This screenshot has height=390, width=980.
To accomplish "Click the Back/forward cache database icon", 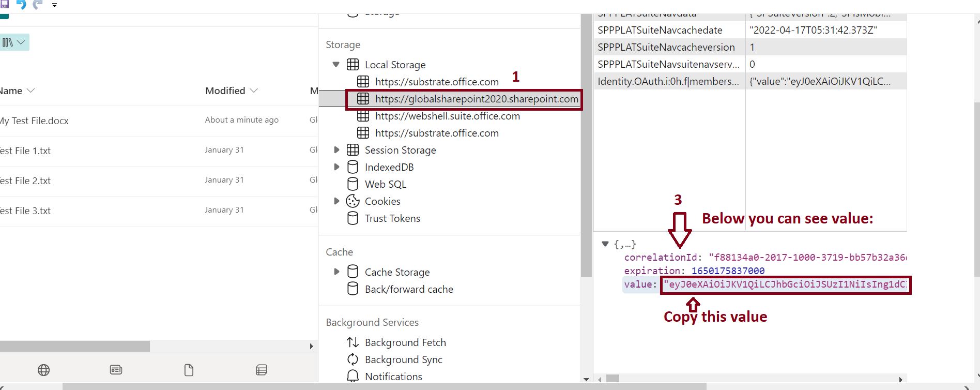I will 353,289.
